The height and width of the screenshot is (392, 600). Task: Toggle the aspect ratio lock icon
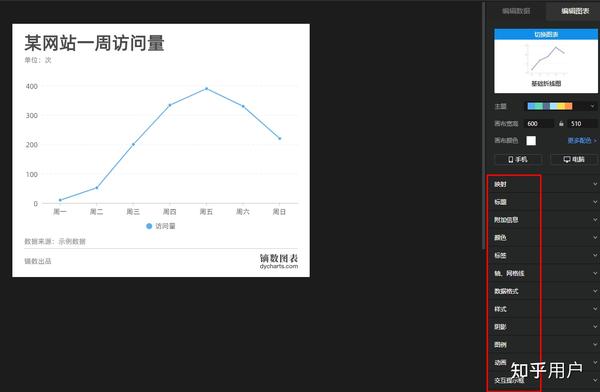click(561, 124)
